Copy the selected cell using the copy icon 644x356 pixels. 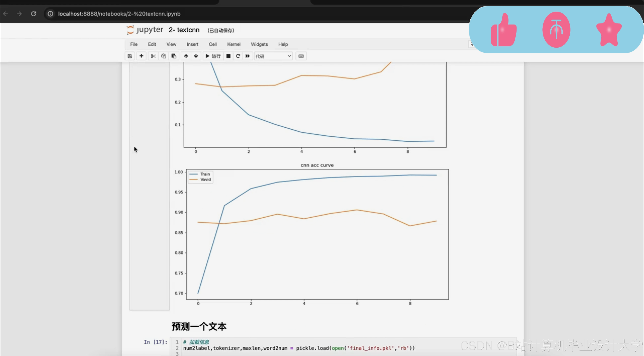pos(164,56)
